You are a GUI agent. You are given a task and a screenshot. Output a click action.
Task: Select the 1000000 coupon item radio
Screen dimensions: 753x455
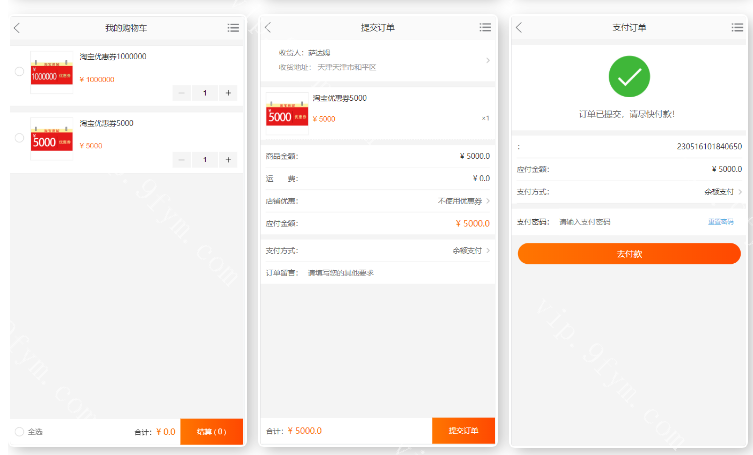point(19,71)
